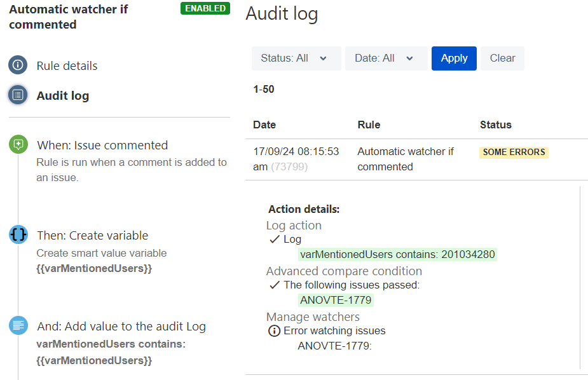Click the {{varMentionedUsers}} under Create smart value variable

[94, 268]
